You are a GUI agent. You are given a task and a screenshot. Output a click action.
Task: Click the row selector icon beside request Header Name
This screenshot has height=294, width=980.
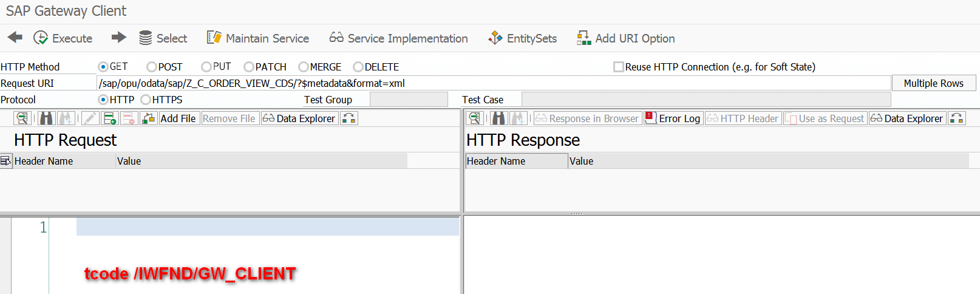click(x=6, y=161)
